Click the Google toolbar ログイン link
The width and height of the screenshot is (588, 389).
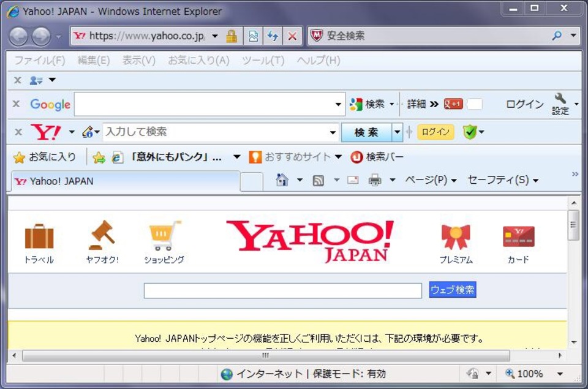[x=525, y=104]
